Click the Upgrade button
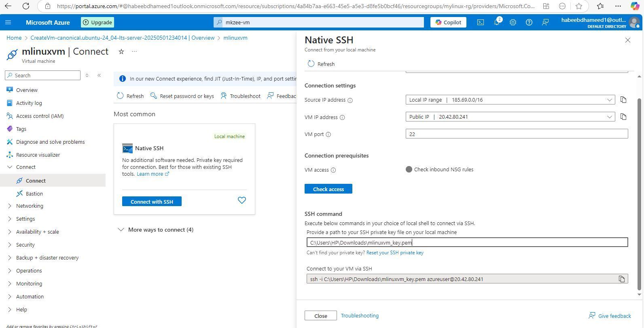 [97, 22]
